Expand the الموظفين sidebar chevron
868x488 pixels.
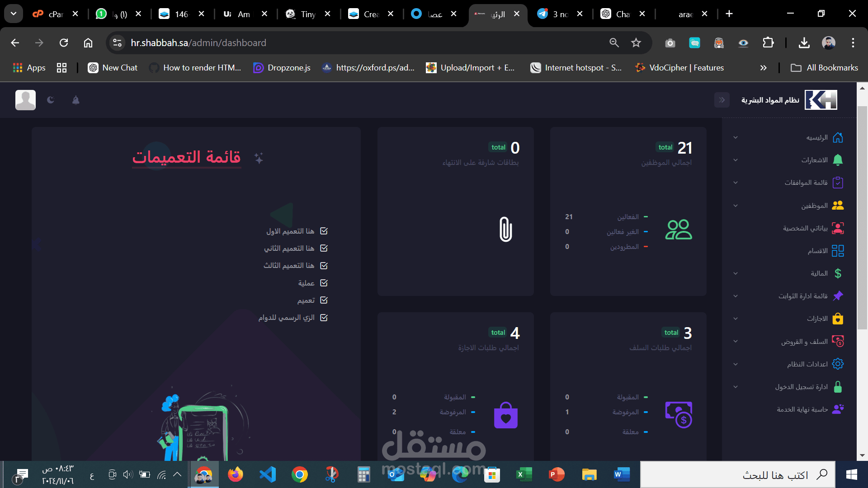(736, 206)
